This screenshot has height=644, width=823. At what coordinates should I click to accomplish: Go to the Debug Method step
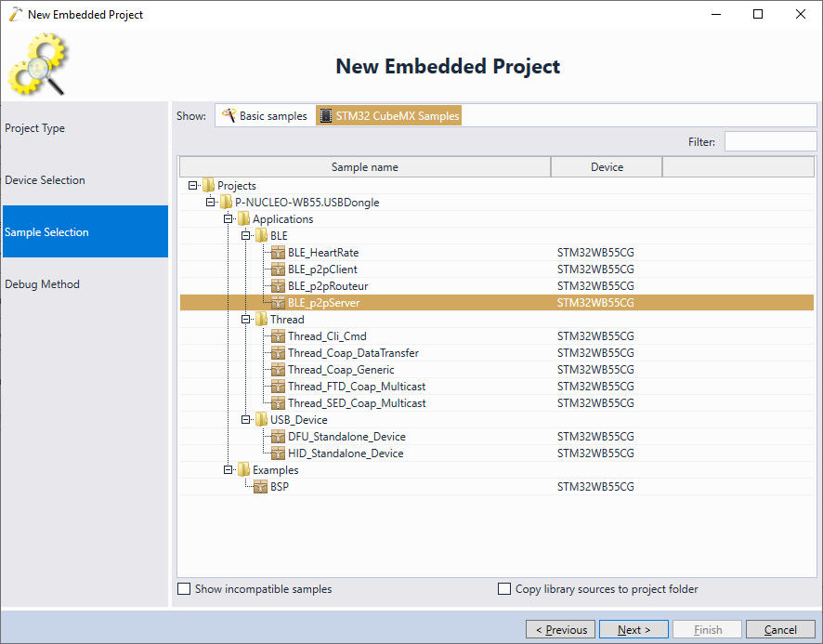[x=85, y=284]
